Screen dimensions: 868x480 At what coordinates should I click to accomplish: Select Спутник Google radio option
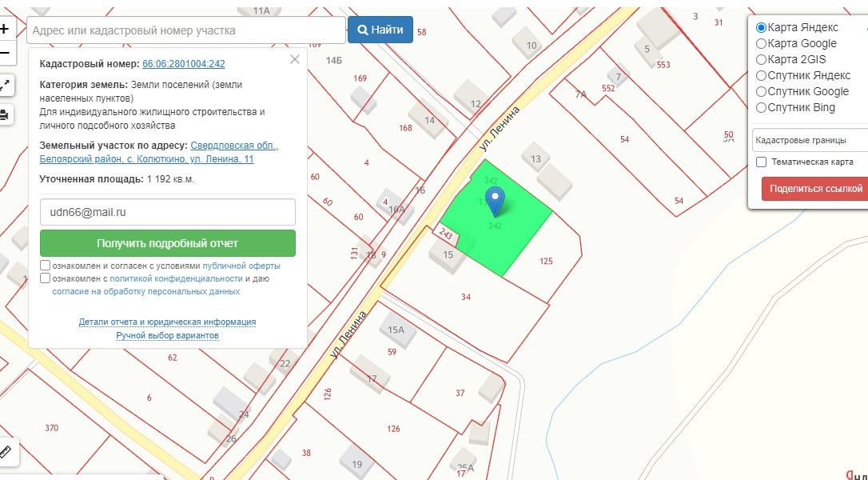pos(761,91)
